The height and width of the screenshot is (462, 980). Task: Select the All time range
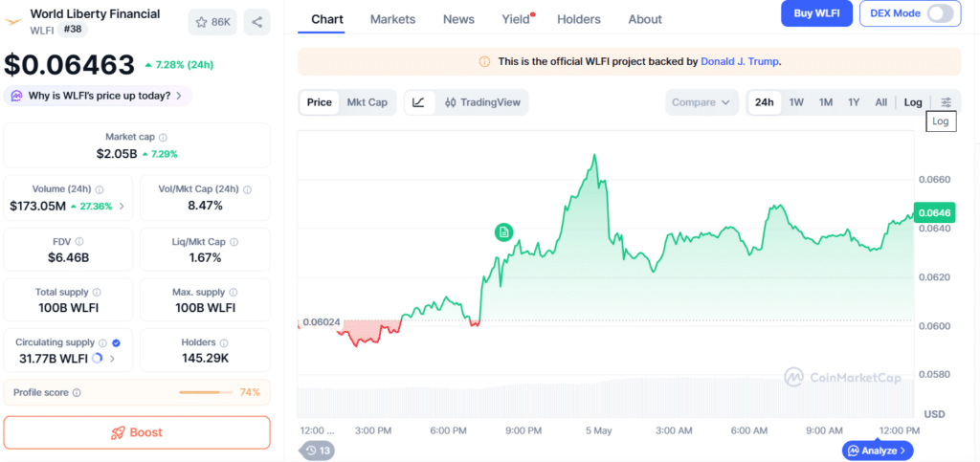[881, 102]
